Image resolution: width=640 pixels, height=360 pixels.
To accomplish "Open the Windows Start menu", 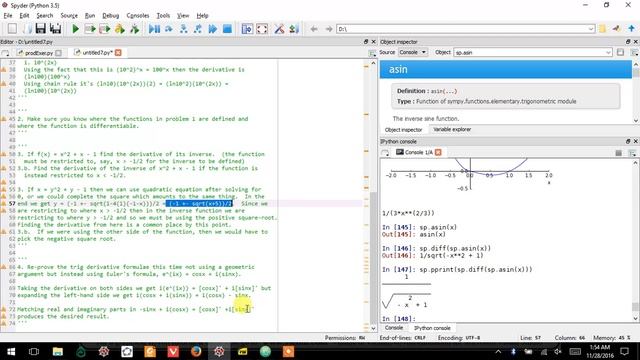I will (11, 351).
